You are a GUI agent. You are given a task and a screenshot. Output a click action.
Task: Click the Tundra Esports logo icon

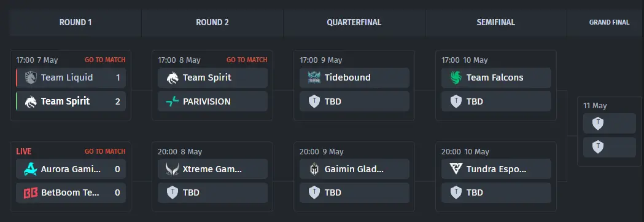point(456,169)
